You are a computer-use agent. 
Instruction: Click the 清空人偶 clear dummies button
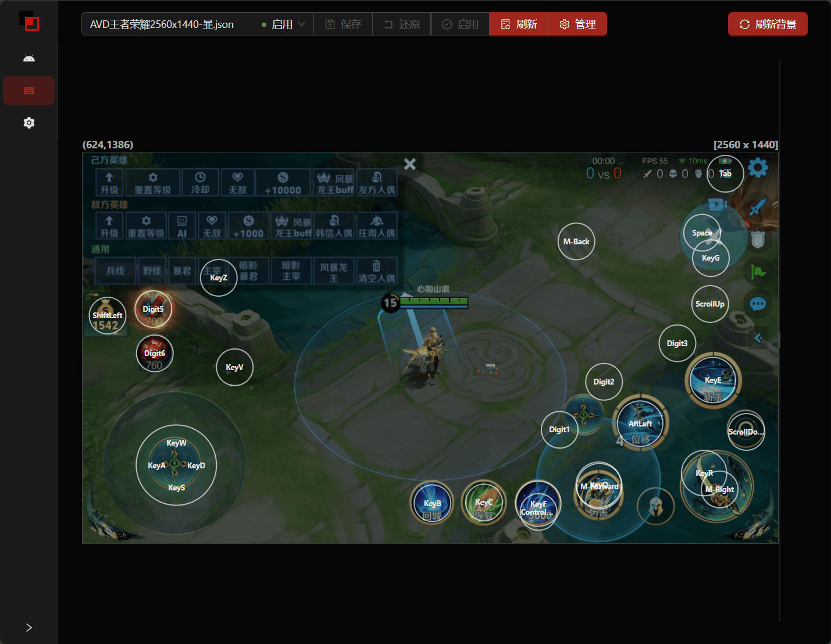tap(377, 271)
